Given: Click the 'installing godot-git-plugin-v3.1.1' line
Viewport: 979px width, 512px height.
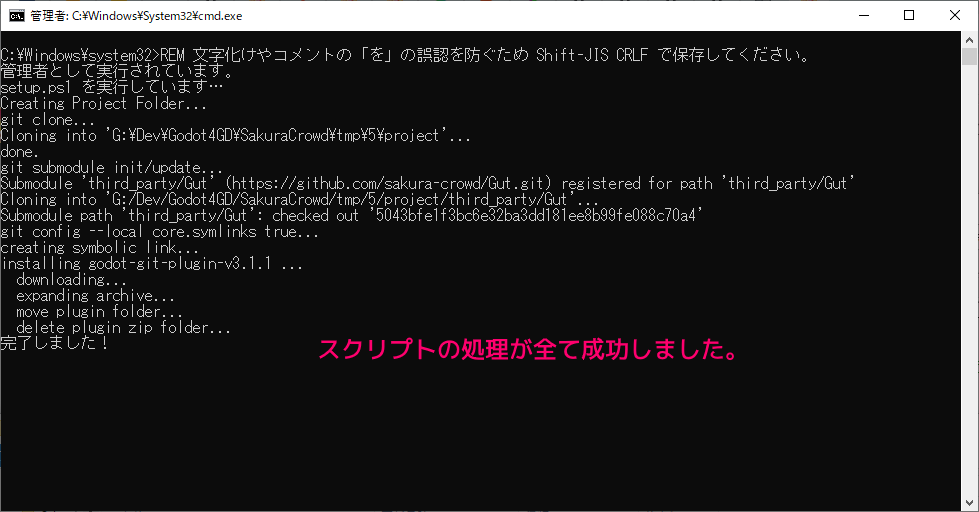Looking at the screenshot, I should [x=152, y=263].
